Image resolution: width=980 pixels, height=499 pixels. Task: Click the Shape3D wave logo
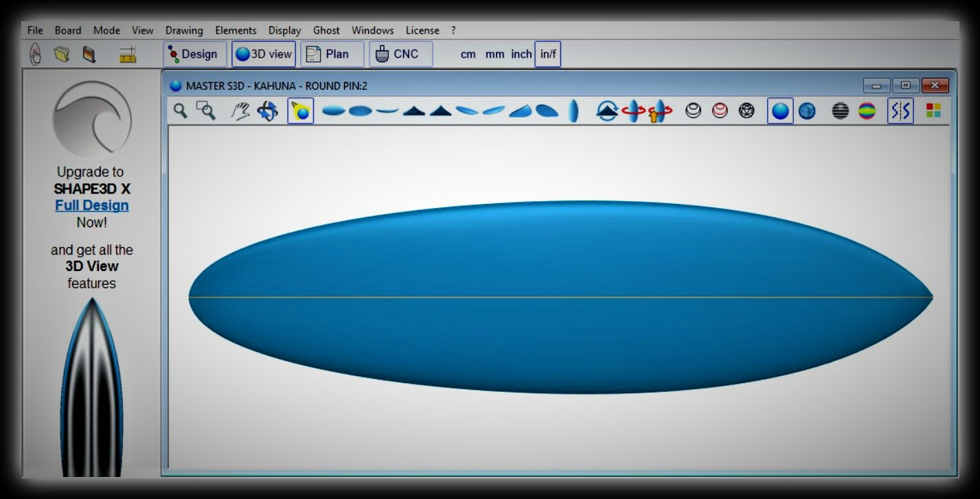point(92,120)
